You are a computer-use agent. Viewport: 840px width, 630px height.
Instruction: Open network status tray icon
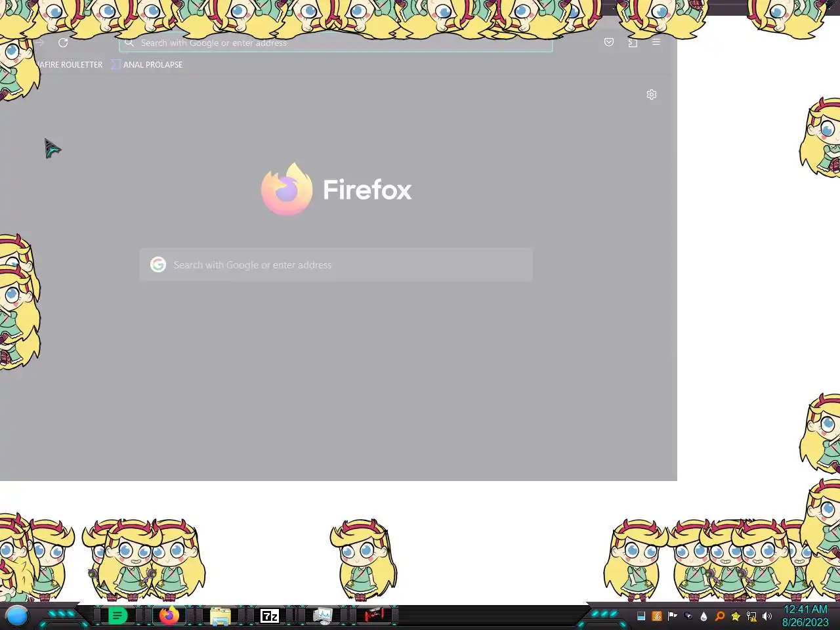[751, 616]
